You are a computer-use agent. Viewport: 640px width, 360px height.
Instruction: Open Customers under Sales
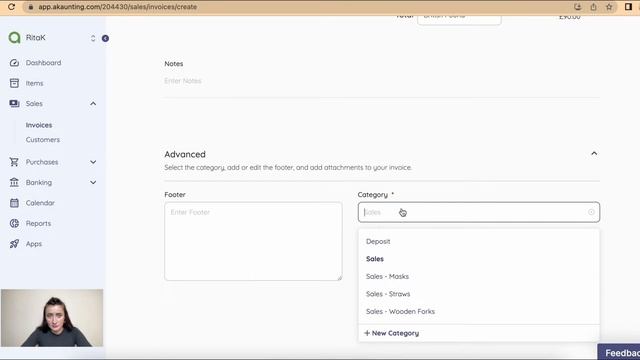click(42, 140)
